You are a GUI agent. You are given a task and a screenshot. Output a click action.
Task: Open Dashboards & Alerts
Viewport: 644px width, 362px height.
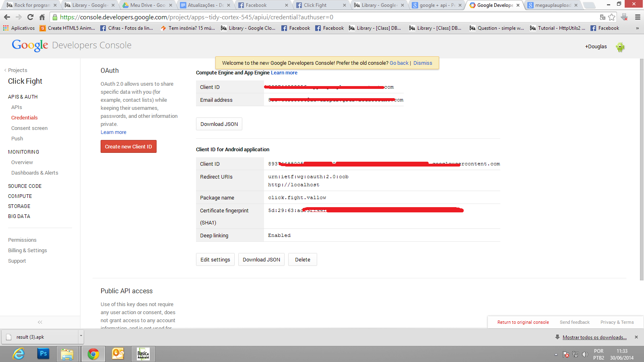tap(35, 173)
